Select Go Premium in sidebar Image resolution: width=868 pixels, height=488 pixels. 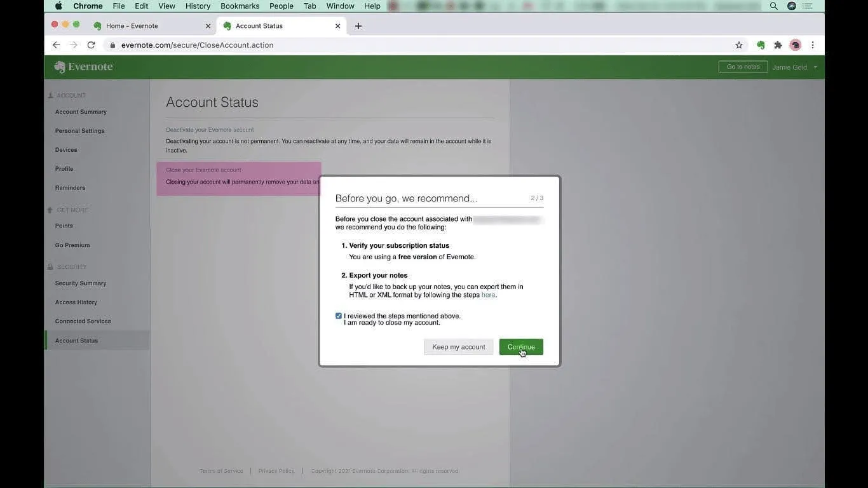coord(72,245)
